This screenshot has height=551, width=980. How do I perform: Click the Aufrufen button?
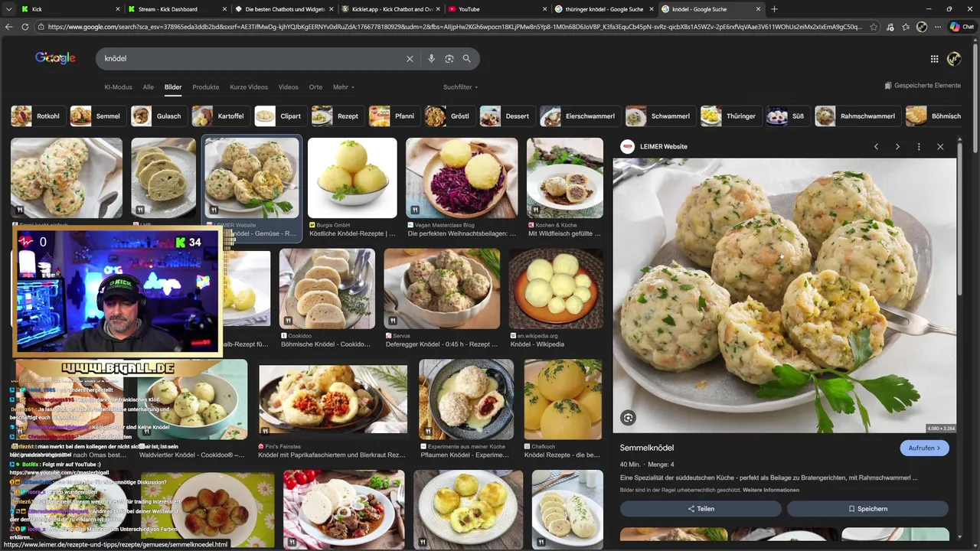[x=924, y=448]
